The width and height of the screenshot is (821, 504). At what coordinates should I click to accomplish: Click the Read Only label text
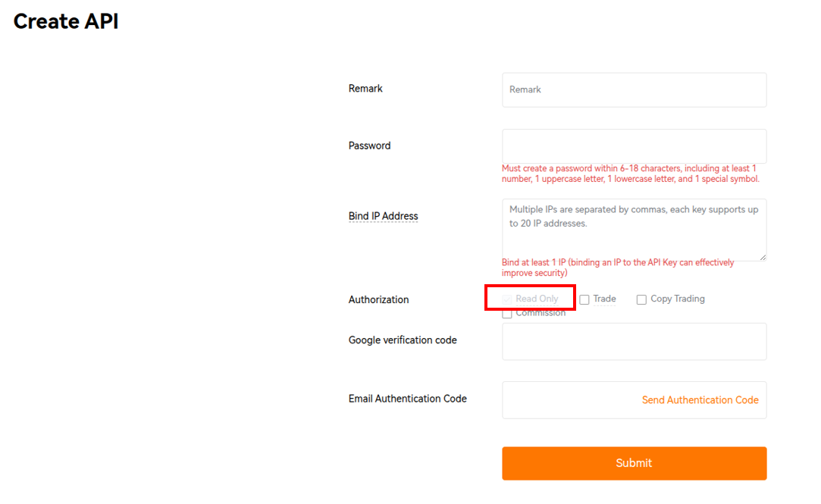[x=537, y=299]
